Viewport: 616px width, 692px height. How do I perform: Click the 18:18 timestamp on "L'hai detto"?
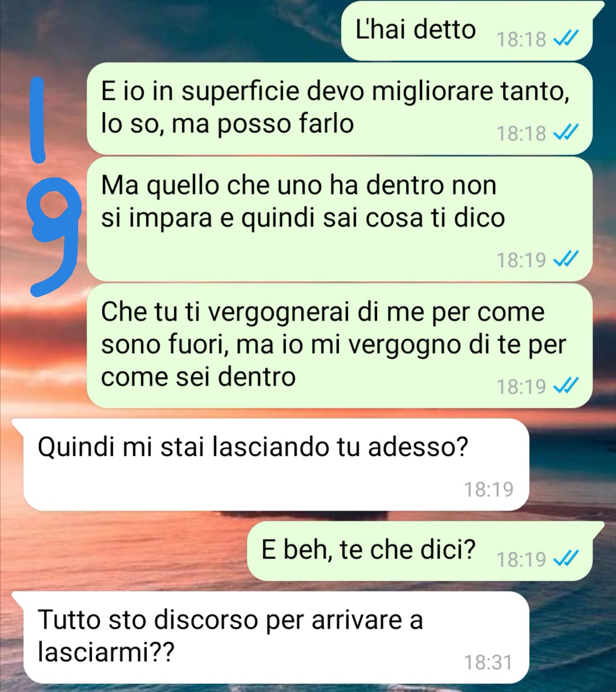tap(521, 39)
